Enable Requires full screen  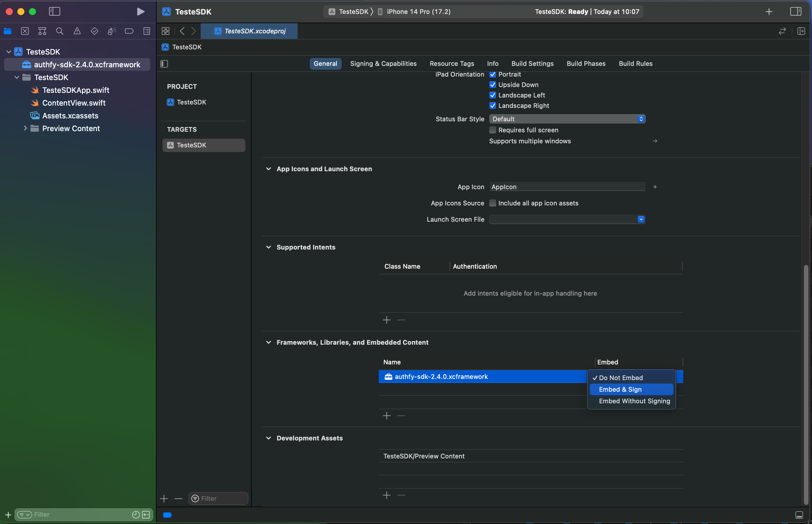[492, 130]
